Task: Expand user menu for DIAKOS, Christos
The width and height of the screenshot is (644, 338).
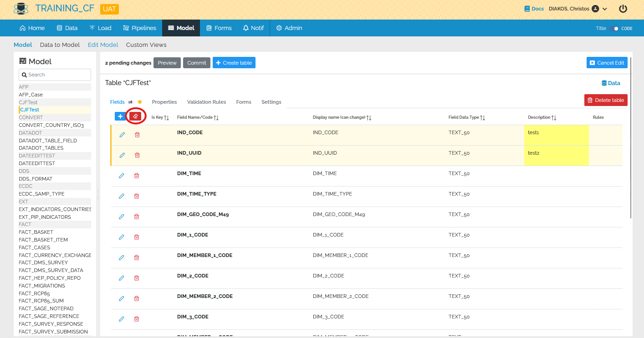Action: (x=605, y=9)
